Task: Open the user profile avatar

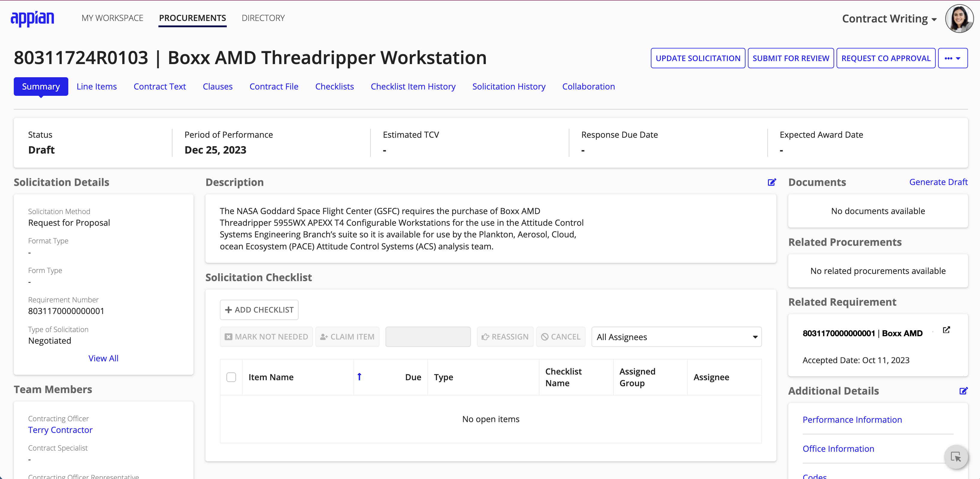Action: click(x=959, y=18)
